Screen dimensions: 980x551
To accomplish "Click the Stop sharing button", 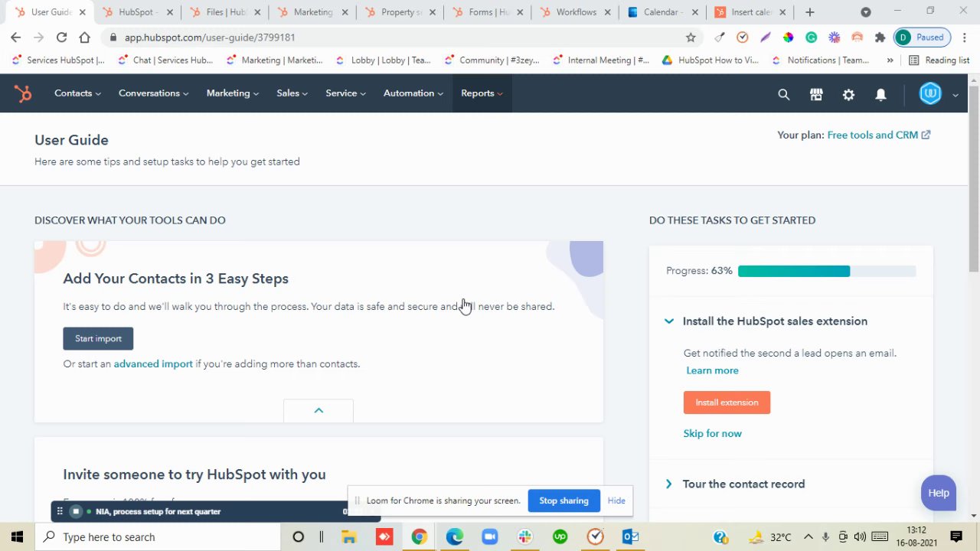I will pyautogui.click(x=563, y=500).
